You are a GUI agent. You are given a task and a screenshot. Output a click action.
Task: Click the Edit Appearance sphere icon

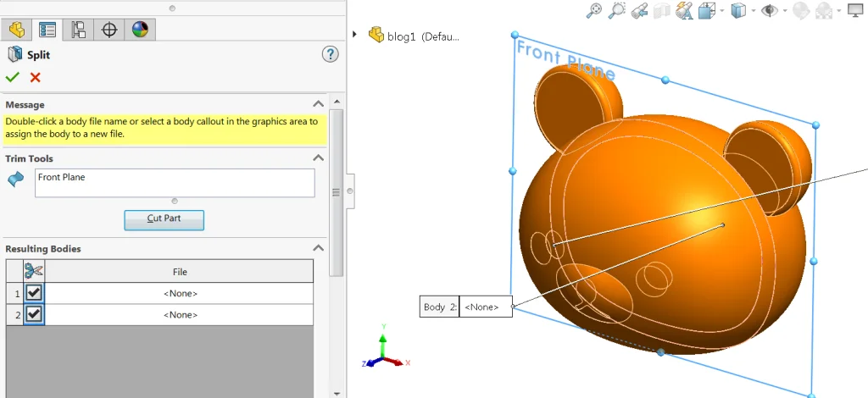(800, 10)
